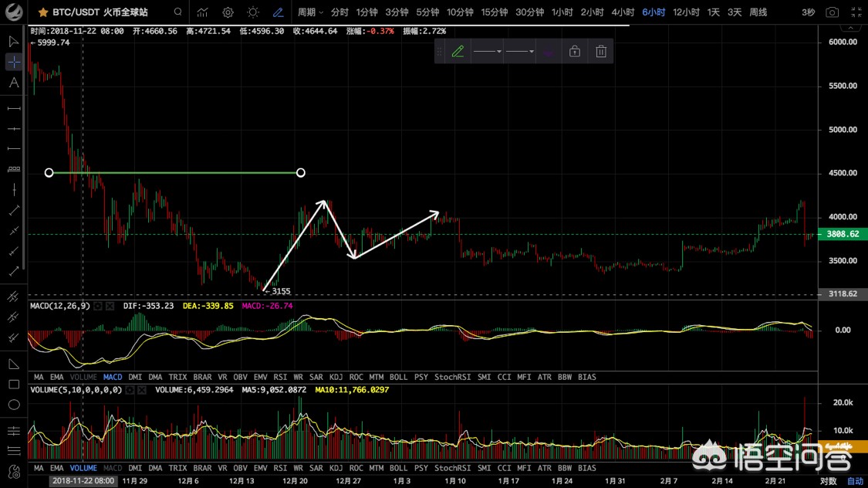Delete the selected line with trash icon

[601, 52]
